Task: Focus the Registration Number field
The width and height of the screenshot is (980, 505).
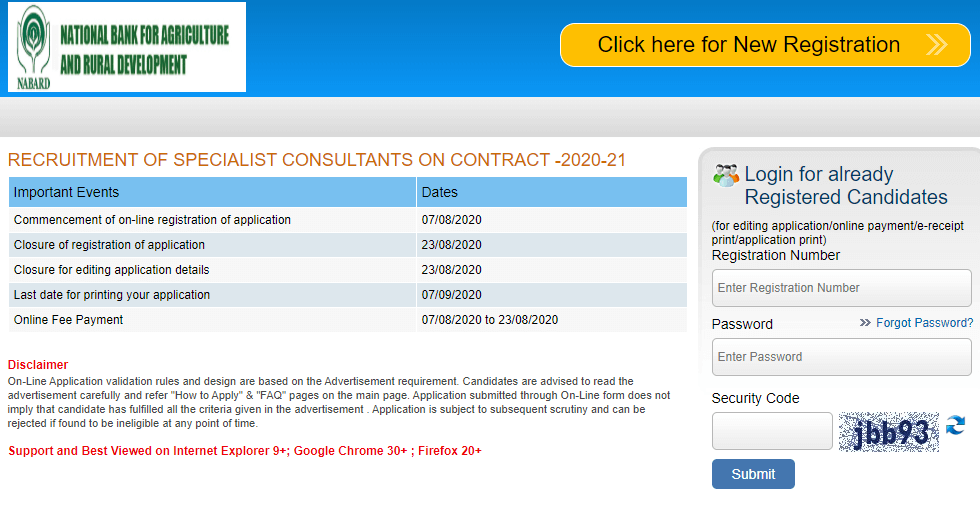Action: pos(841,288)
